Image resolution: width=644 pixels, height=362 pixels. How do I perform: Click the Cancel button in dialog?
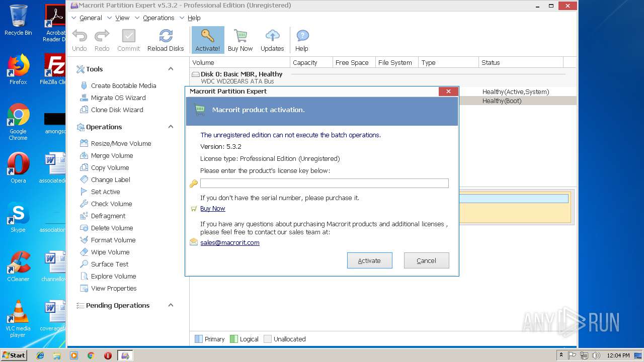[x=426, y=260]
